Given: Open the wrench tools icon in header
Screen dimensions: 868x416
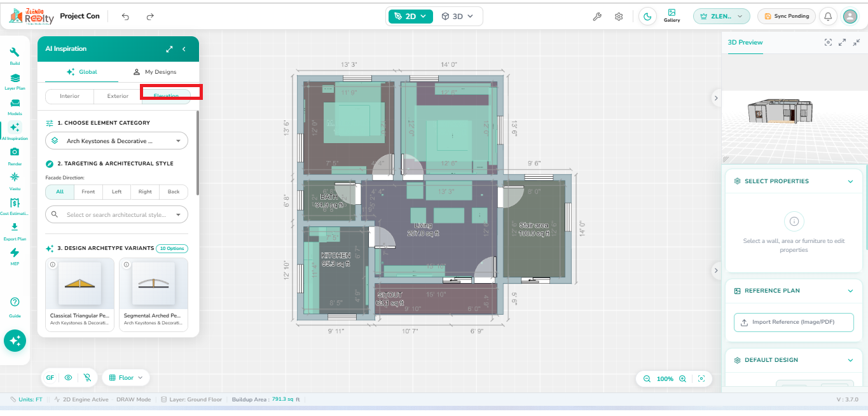Looking at the screenshot, I should 597,17.
